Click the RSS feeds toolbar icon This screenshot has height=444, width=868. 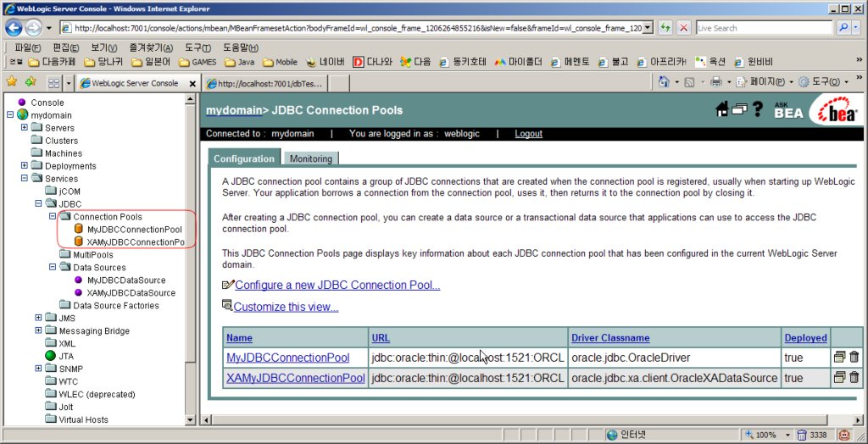[x=690, y=82]
